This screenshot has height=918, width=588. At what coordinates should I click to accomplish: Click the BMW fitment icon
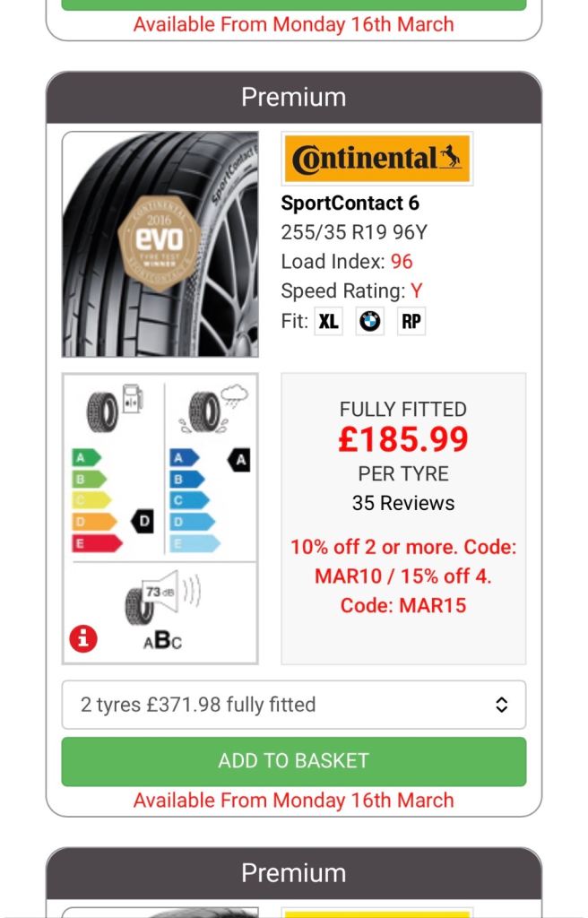point(370,320)
